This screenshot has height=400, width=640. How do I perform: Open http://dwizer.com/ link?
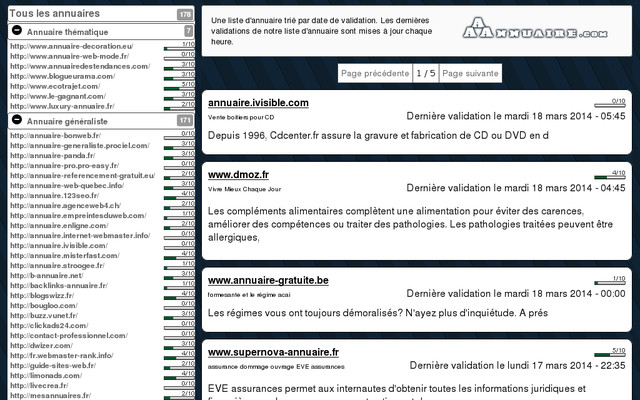42,346
